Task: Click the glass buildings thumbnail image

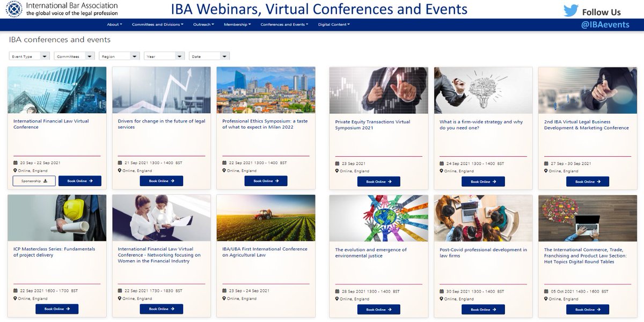Action: point(57,90)
